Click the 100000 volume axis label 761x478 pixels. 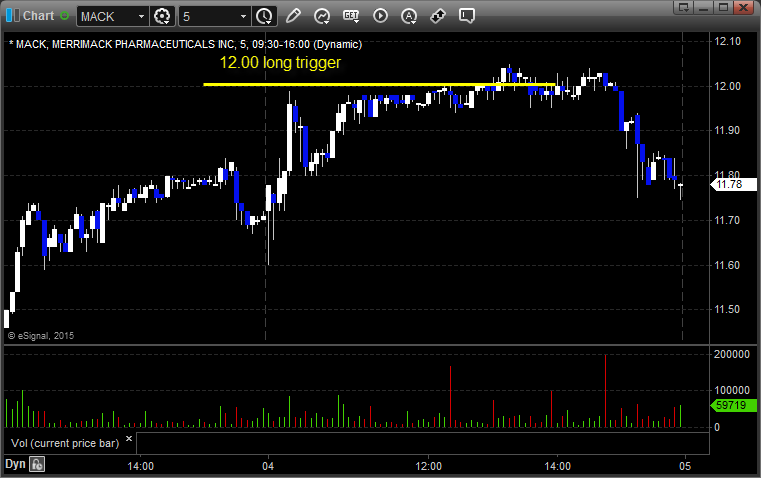(x=732, y=390)
